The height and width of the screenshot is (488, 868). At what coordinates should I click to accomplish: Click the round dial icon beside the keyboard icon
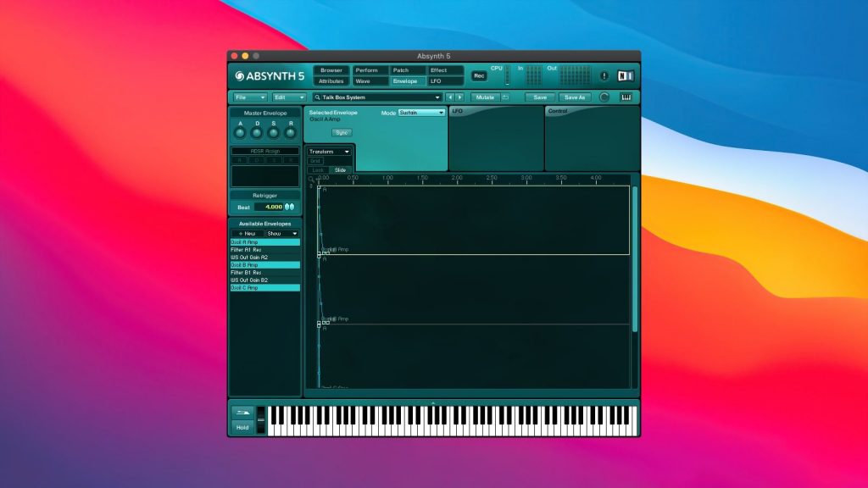click(604, 97)
